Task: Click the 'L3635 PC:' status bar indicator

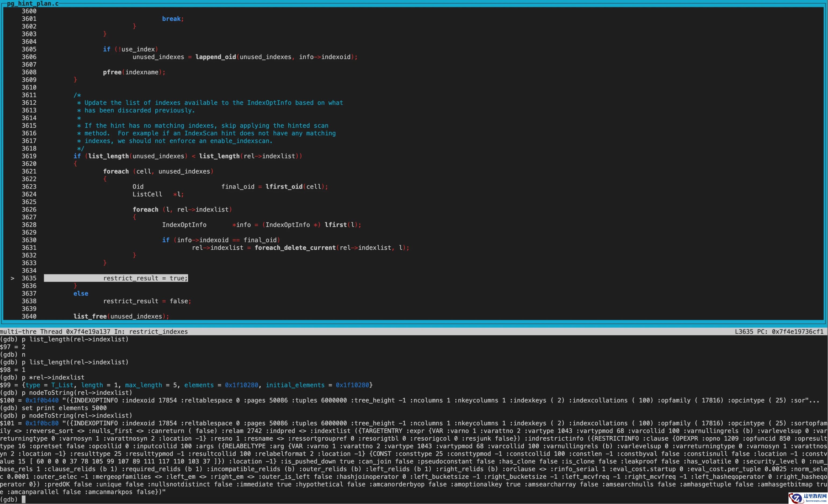Action: click(x=752, y=332)
